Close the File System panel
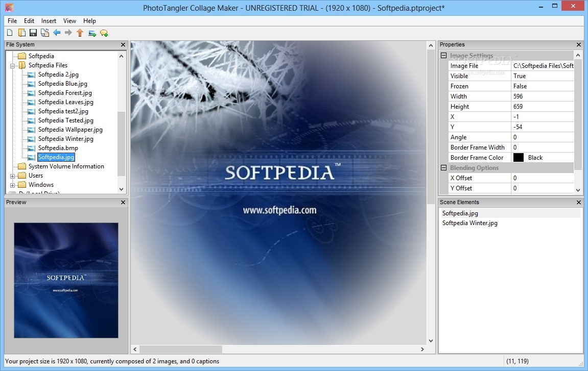The width and height of the screenshot is (588, 371). [123, 44]
